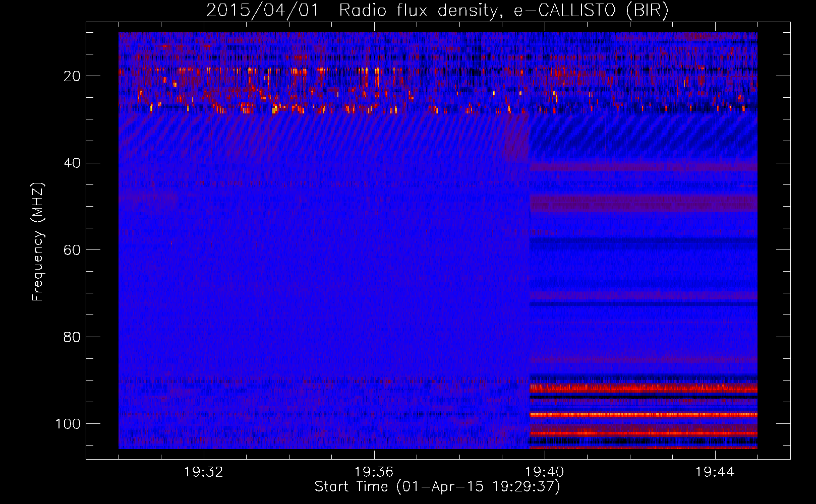Click the '2015/04/01' date in the title
This screenshot has height=504, width=816.
click(263, 10)
